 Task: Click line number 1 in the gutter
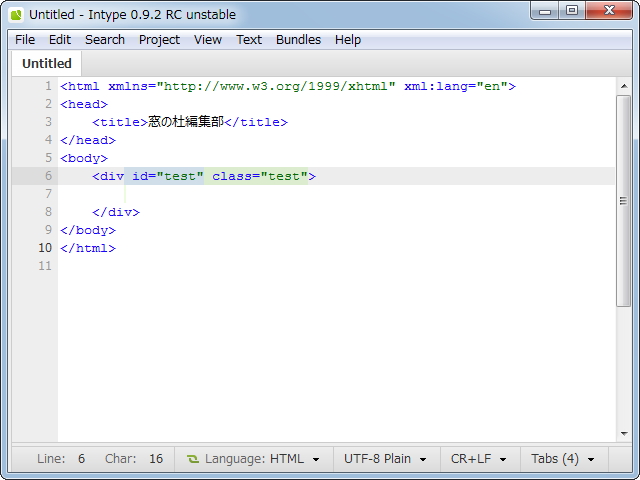(x=48, y=86)
